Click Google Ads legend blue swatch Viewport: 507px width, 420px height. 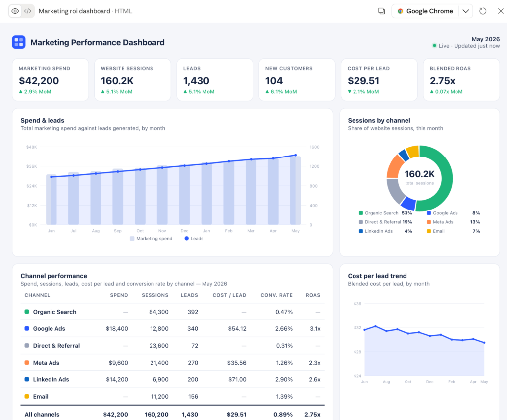tap(429, 213)
